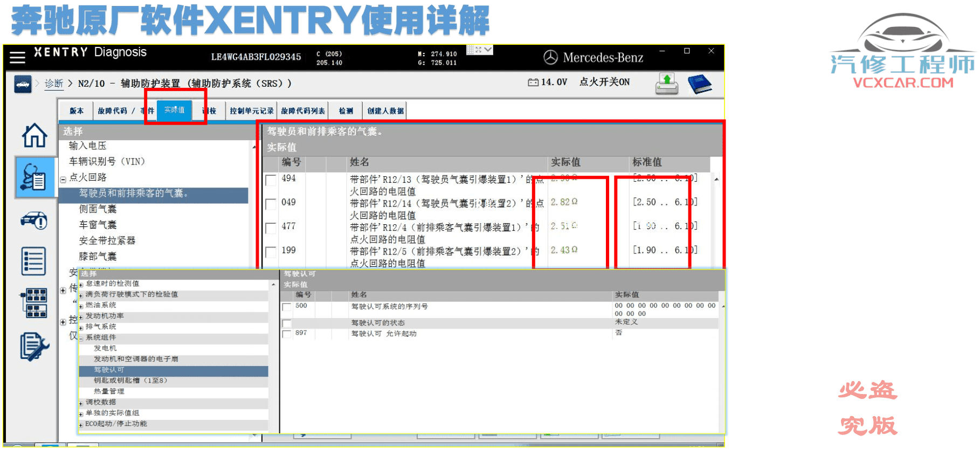Expand the 燃油系统 tree node
This screenshot has width=980, height=449.
pos(81,307)
